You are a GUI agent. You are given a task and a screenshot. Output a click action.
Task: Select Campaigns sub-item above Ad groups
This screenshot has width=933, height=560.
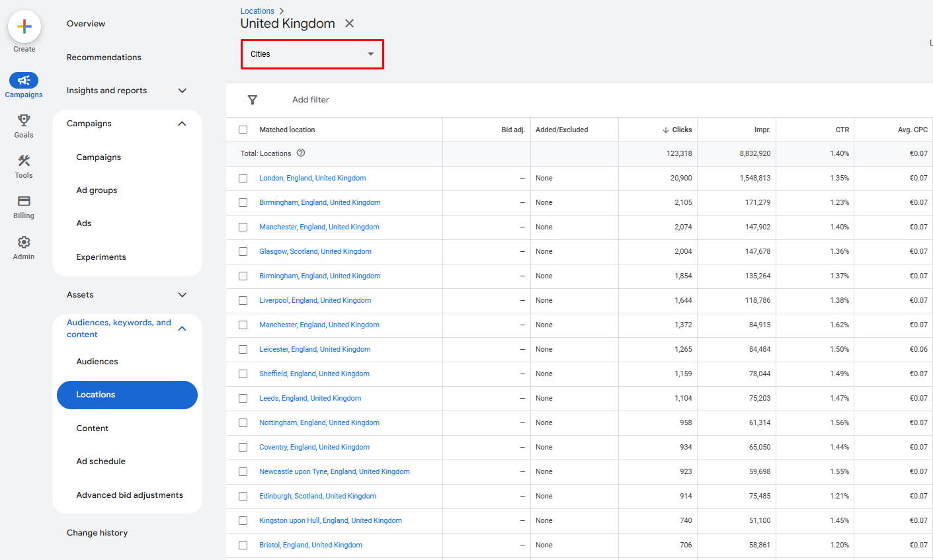click(99, 157)
